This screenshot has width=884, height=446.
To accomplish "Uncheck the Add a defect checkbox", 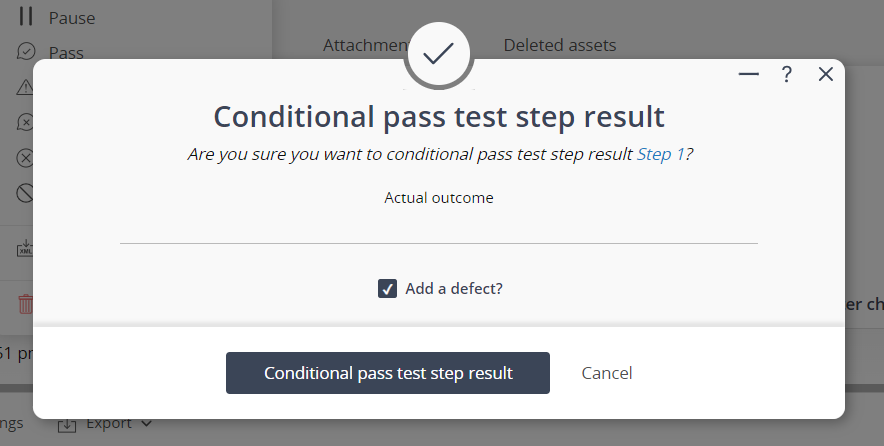I will pos(387,289).
